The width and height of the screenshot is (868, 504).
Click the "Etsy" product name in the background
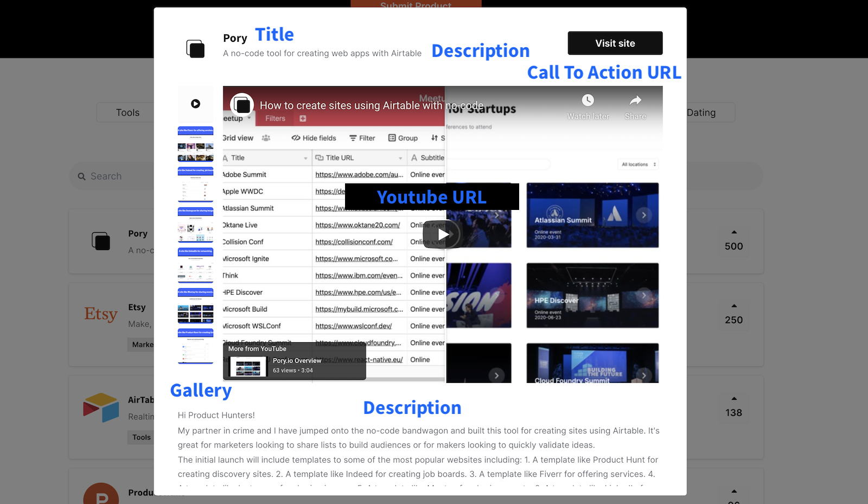pyautogui.click(x=137, y=307)
